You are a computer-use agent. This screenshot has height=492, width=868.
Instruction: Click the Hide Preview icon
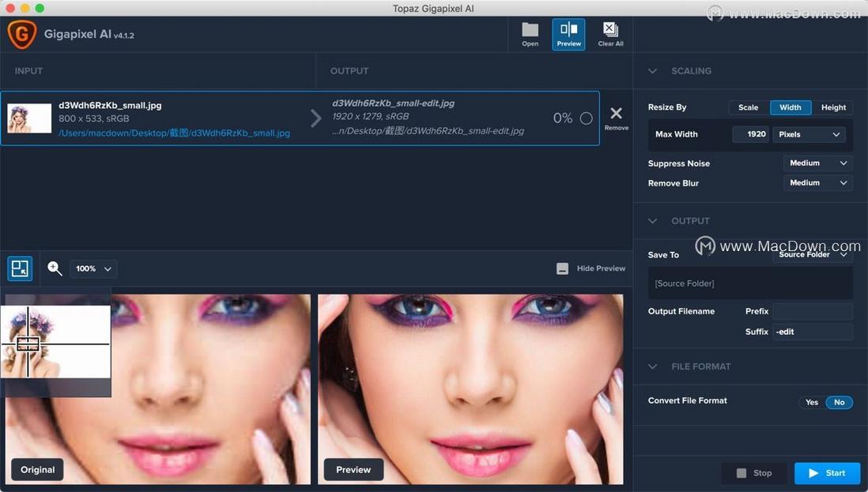(x=562, y=269)
